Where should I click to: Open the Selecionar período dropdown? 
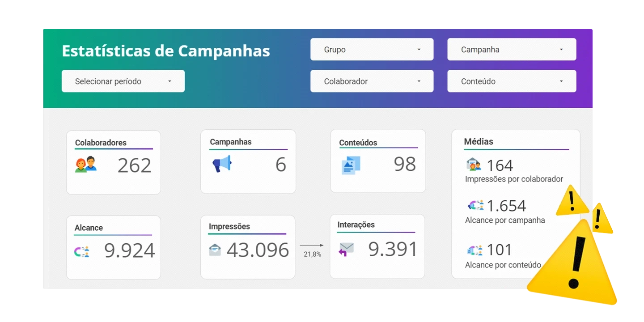point(123,81)
